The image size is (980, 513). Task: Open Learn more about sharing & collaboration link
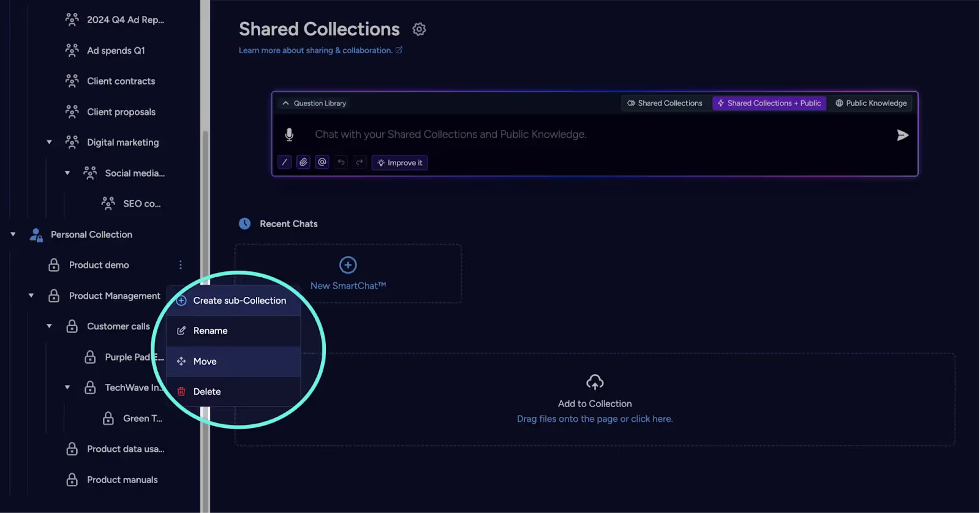pos(315,50)
